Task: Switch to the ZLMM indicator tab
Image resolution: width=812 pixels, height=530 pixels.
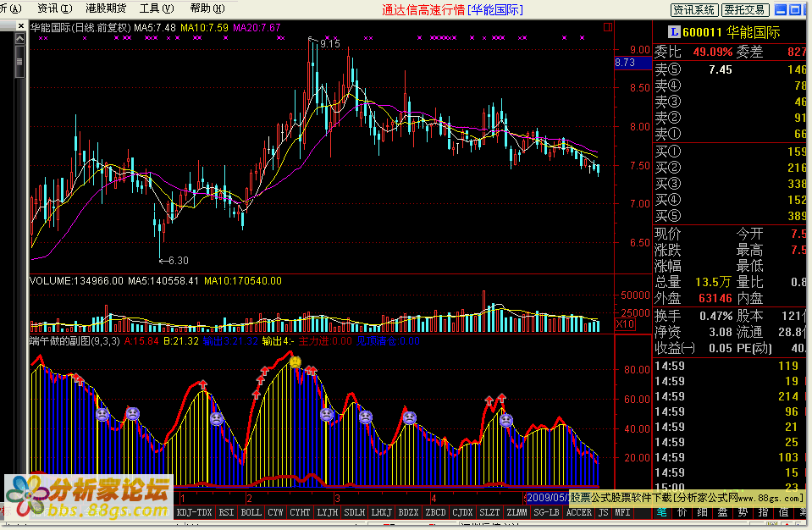Action: click(516, 512)
